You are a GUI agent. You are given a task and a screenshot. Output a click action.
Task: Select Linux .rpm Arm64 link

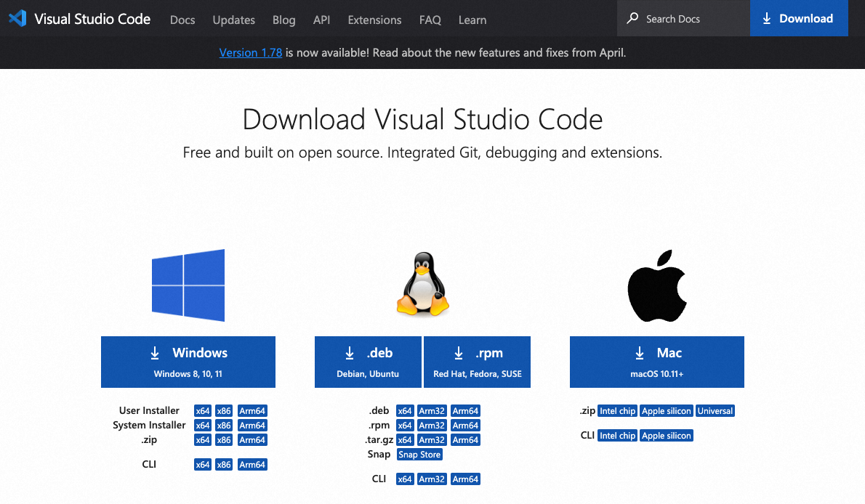465,425
